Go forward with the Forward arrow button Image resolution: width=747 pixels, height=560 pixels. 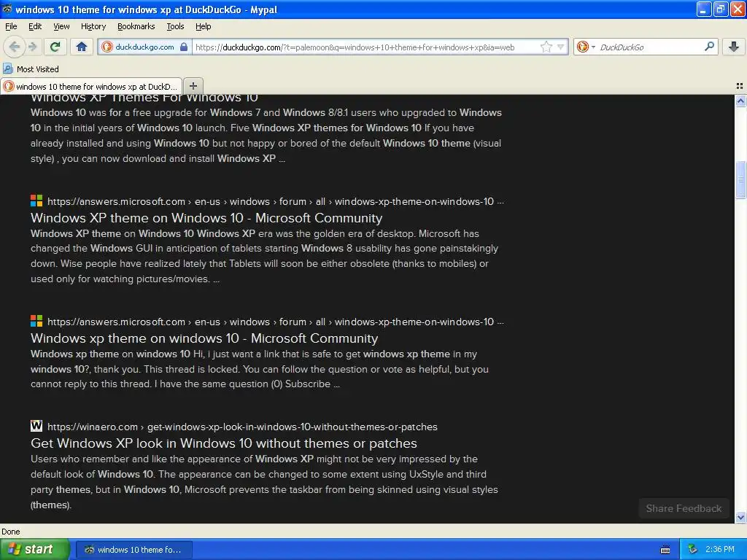(x=32, y=47)
